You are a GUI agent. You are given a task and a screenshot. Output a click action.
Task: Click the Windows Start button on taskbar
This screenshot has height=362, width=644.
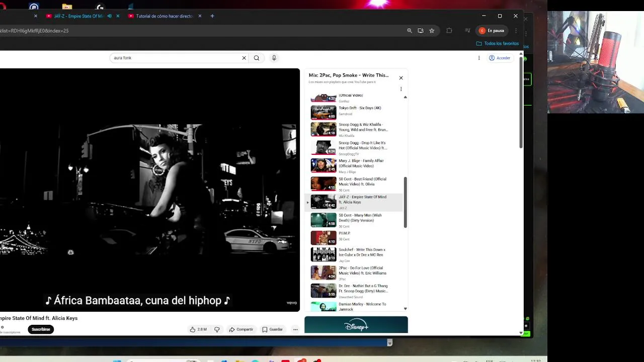click(x=117, y=360)
